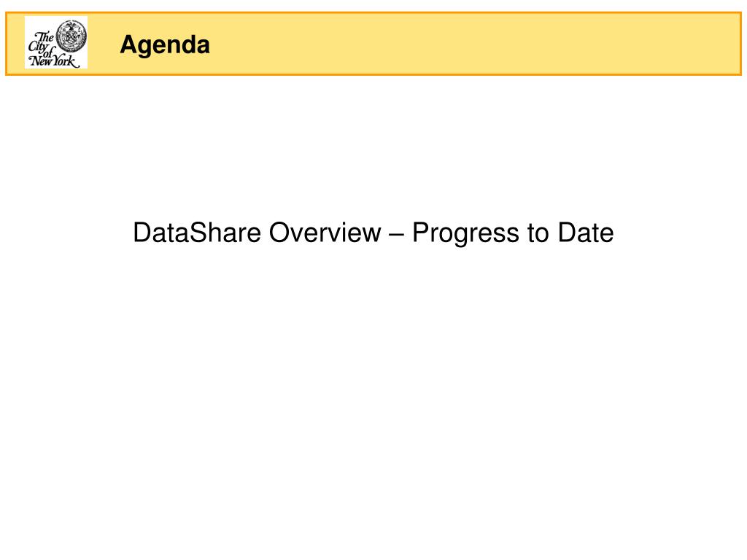Select the Agenda slide title
The width and height of the screenshot is (747, 560).
(165, 46)
